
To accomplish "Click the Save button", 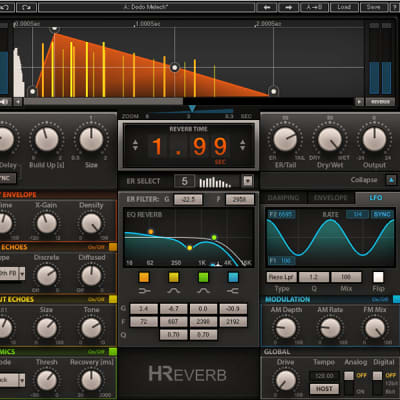I will (374, 7).
